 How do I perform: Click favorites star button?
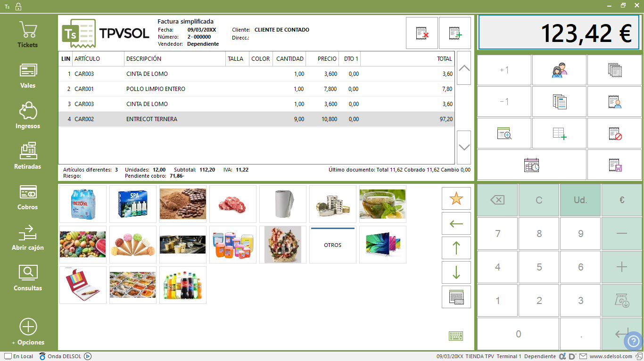(456, 199)
